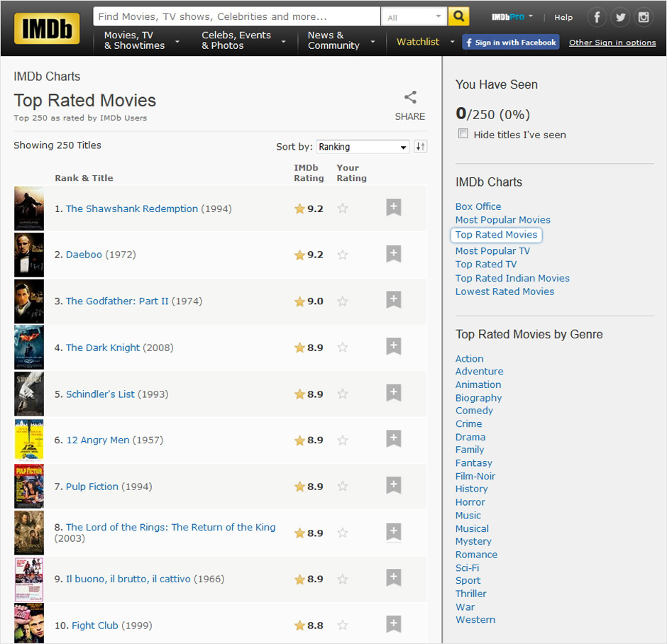Rate Schindler's List star
Image resolution: width=667 pixels, height=644 pixels.
click(343, 394)
